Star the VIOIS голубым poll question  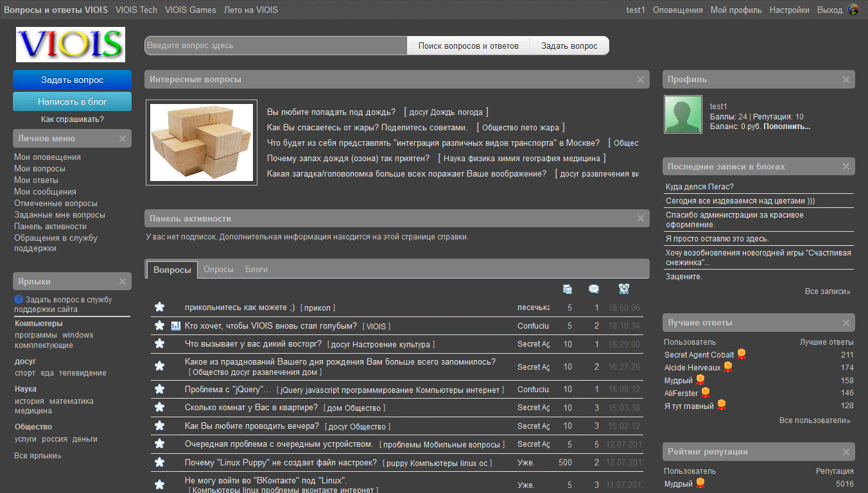pyautogui.click(x=159, y=325)
